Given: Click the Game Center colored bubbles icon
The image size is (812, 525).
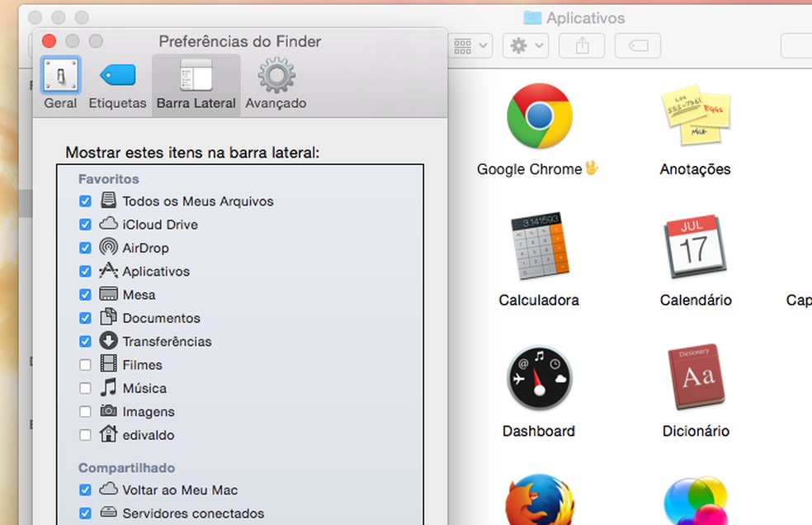Looking at the screenshot, I should [696, 501].
